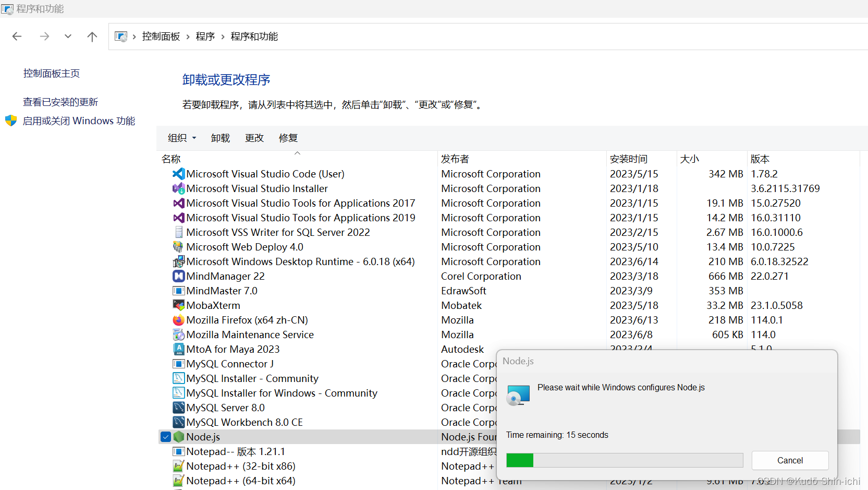
Task: Select the EdrawSoft publisher cell
Action: click(x=463, y=291)
